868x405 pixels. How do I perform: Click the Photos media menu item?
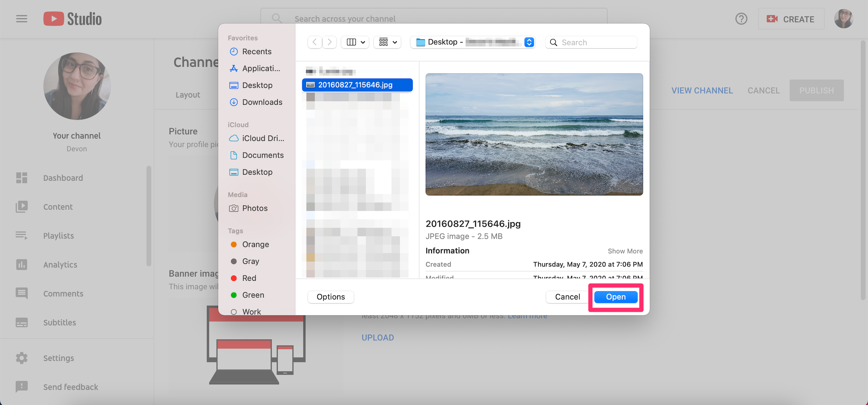254,208
